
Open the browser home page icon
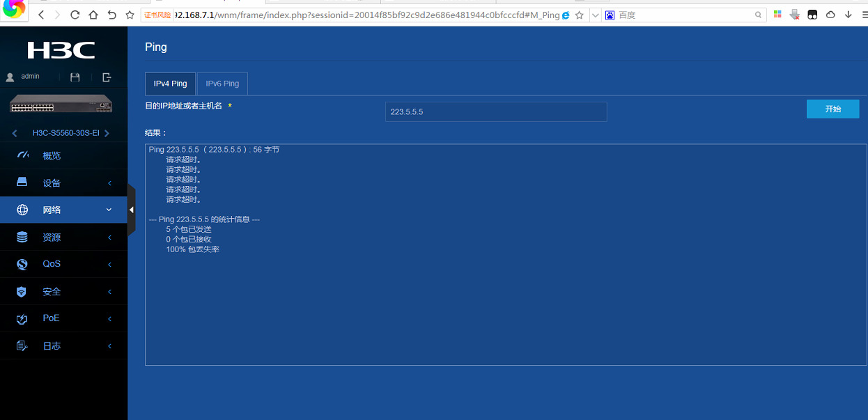click(x=93, y=15)
